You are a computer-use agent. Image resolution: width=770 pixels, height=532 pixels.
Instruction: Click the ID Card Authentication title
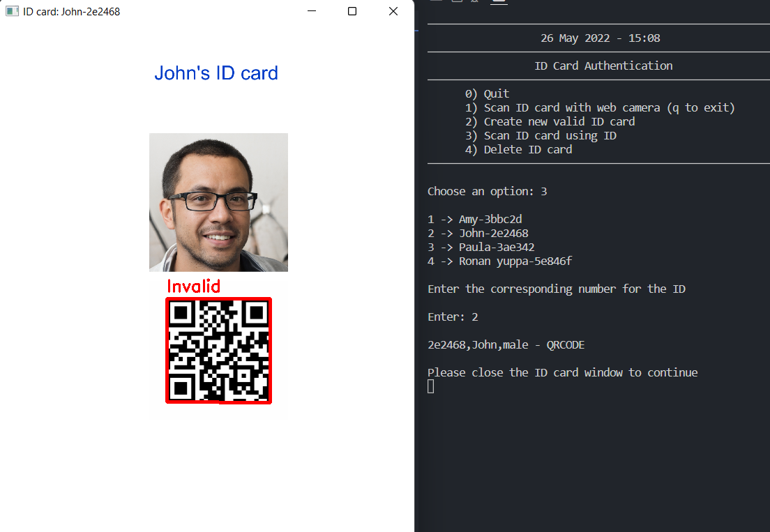point(603,66)
